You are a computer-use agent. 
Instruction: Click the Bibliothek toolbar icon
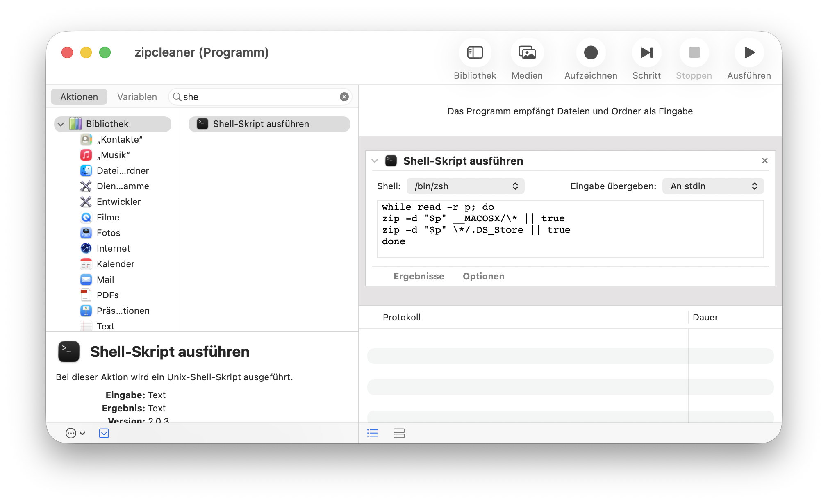[x=475, y=53]
